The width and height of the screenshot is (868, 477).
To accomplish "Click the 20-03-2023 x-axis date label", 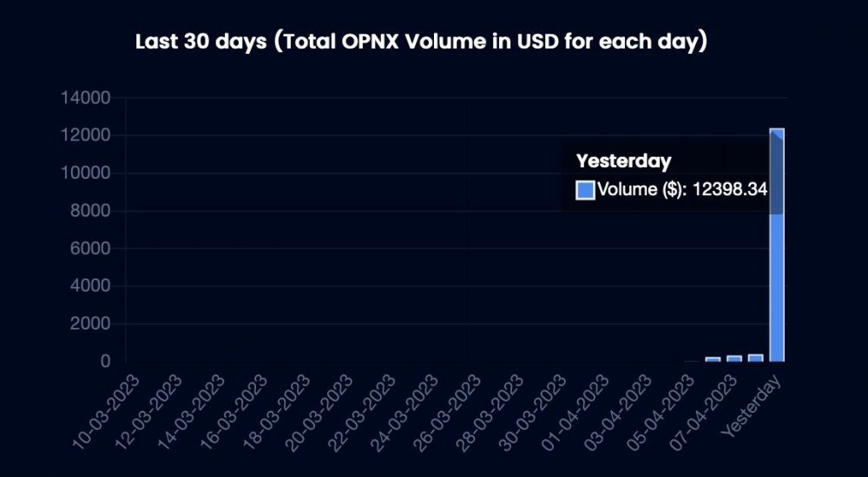I will 319,410.
